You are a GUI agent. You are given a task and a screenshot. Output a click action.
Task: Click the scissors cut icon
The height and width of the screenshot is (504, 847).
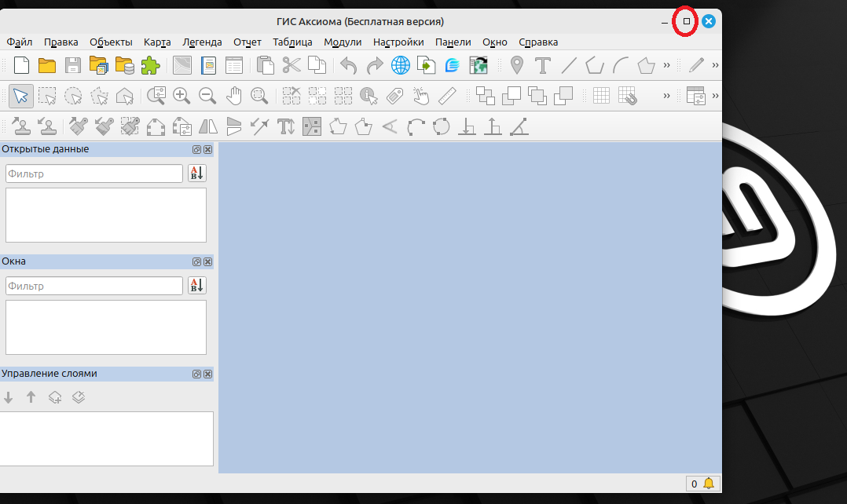[x=291, y=65]
